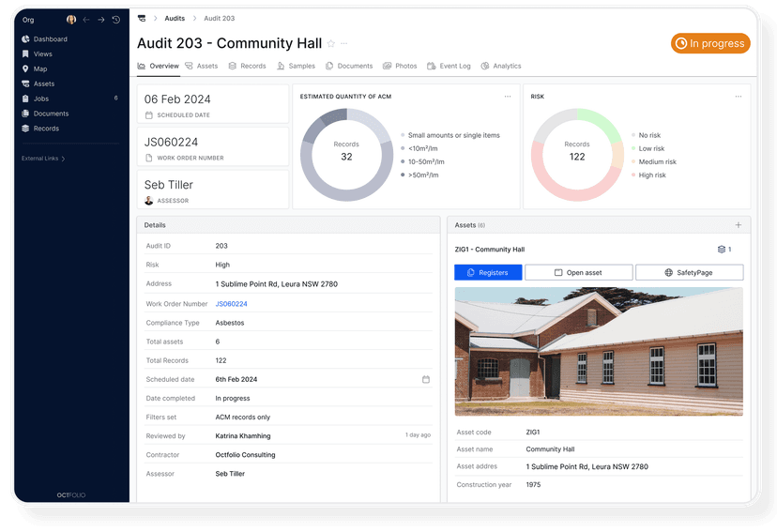Click the user avatar in the sidebar header
This screenshot has height=532, width=777.
(71, 20)
